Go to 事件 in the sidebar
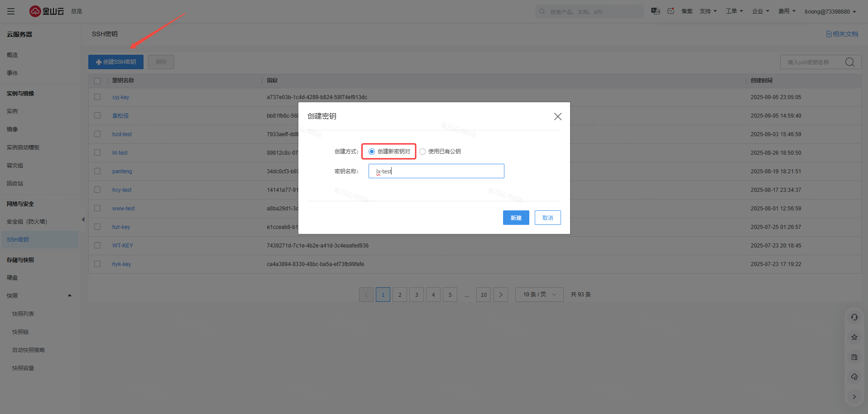 pos(12,73)
